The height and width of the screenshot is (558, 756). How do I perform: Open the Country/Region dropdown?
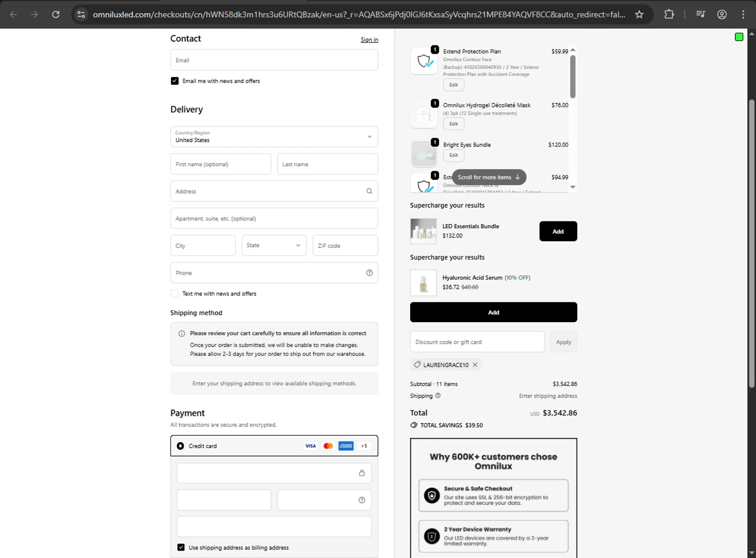[274, 137]
